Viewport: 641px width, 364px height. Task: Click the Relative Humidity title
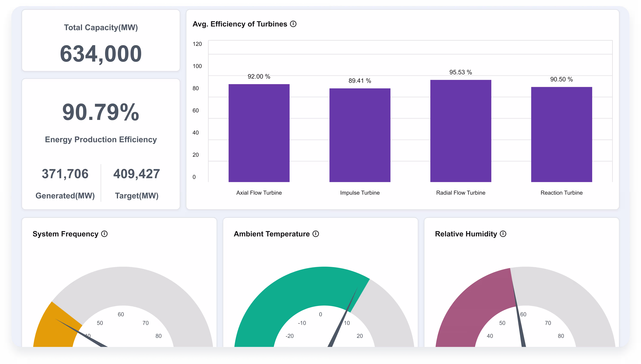coord(466,234)
